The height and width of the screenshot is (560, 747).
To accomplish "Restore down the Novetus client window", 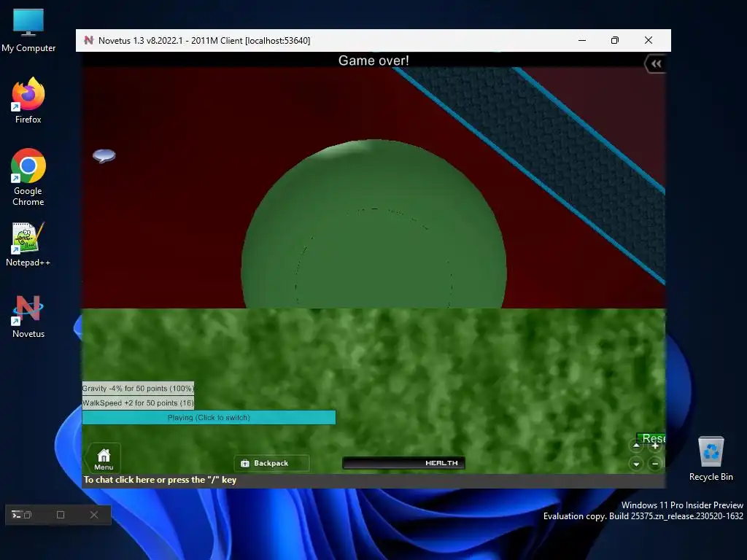I will (614, 41).
